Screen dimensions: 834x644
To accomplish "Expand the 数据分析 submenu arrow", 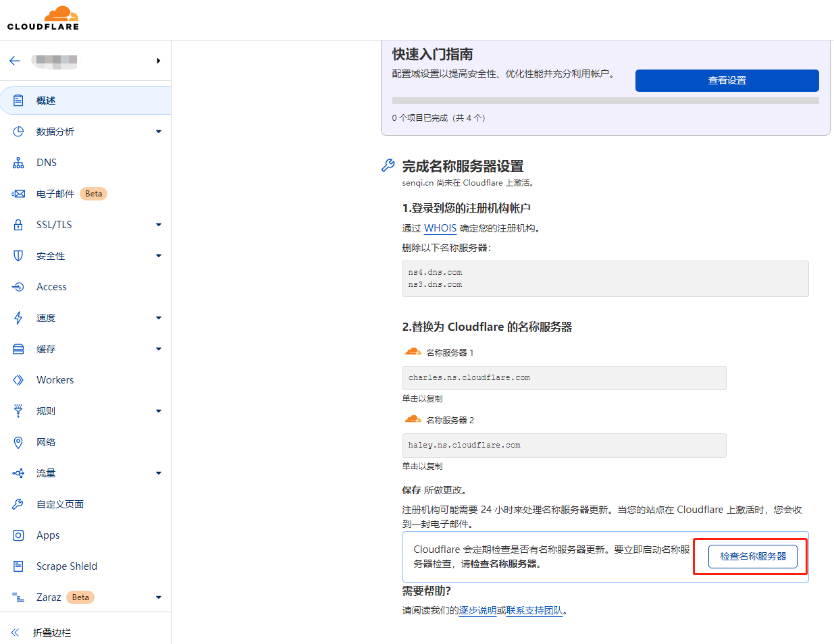I will coord(159,132).
